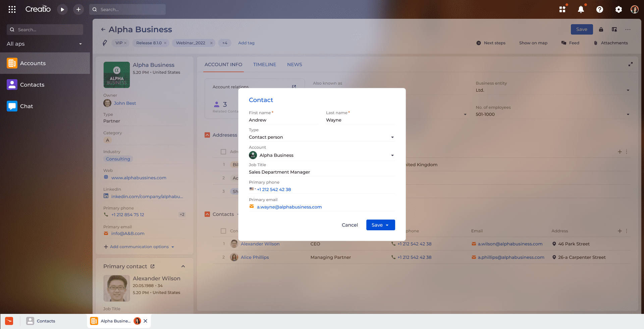Image resolution: width=644 pixels, height=329 pixels.
Task: Select all contacts checkbox
Action: 223,231
